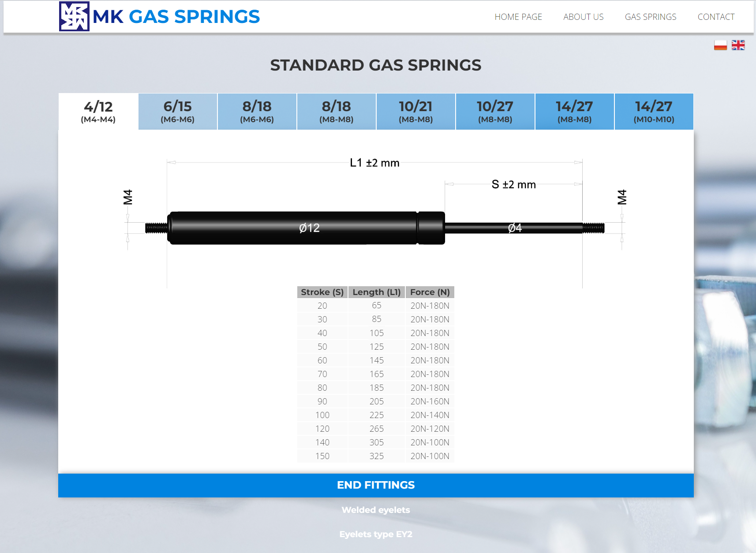Navigate to the CONTACT page

coord(716,17)
